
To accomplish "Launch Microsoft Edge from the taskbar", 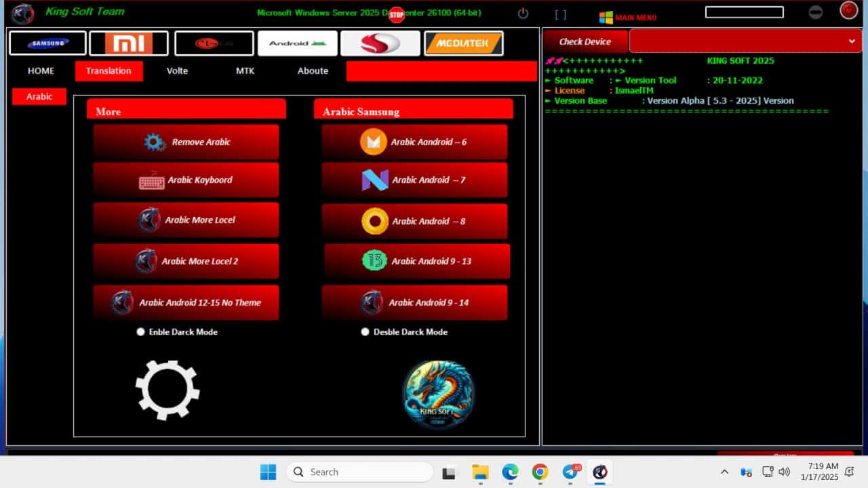I will (510, 472).
